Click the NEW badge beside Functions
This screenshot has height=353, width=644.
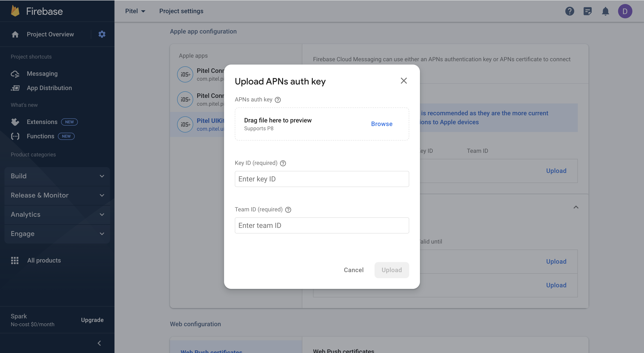pos(66,136)
